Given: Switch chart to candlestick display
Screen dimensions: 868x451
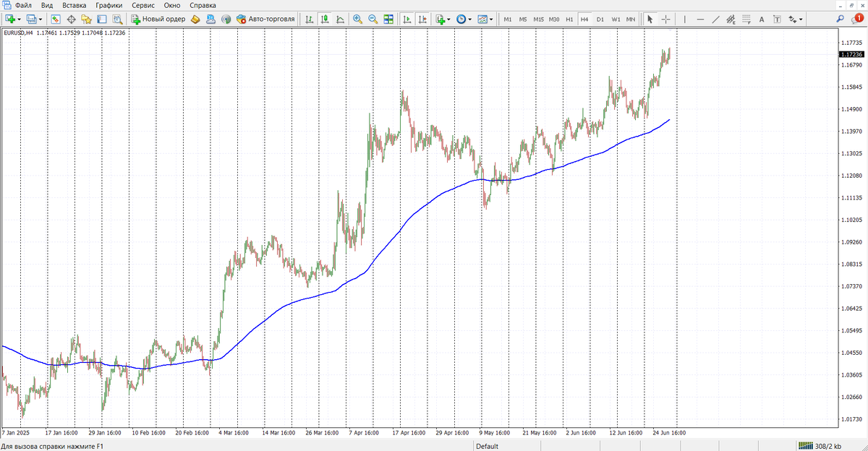Looking at the screenshot, I should tap(325, 20).
